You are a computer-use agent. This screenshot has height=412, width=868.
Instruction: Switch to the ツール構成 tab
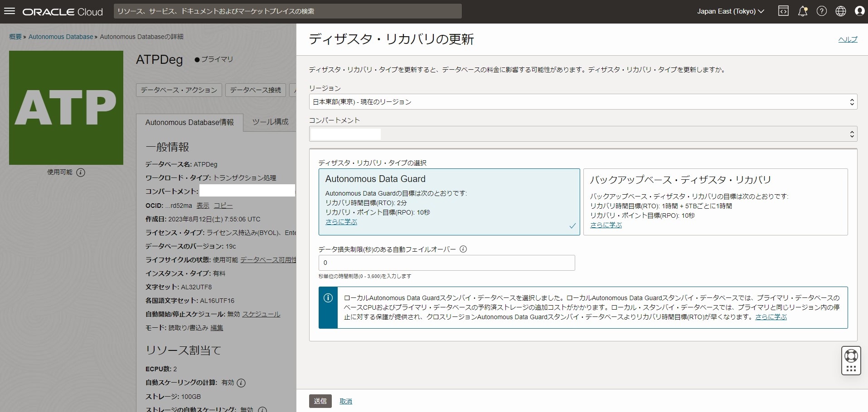270,122
